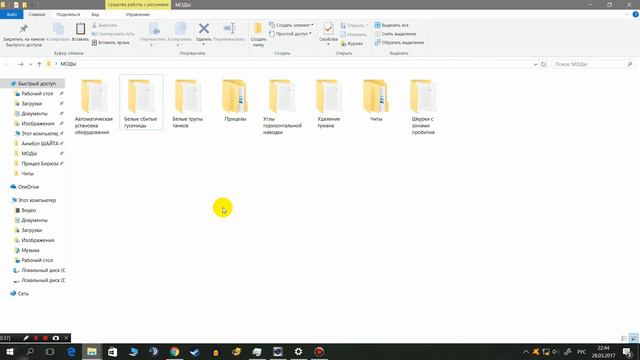
Task: Open Microsoft Edge from the taskbar
Action: (x=71, y=352)
